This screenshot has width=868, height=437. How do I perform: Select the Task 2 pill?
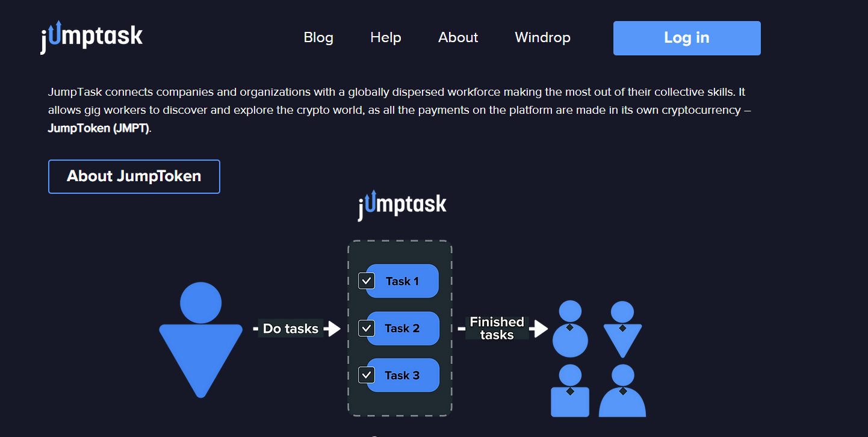402,328
